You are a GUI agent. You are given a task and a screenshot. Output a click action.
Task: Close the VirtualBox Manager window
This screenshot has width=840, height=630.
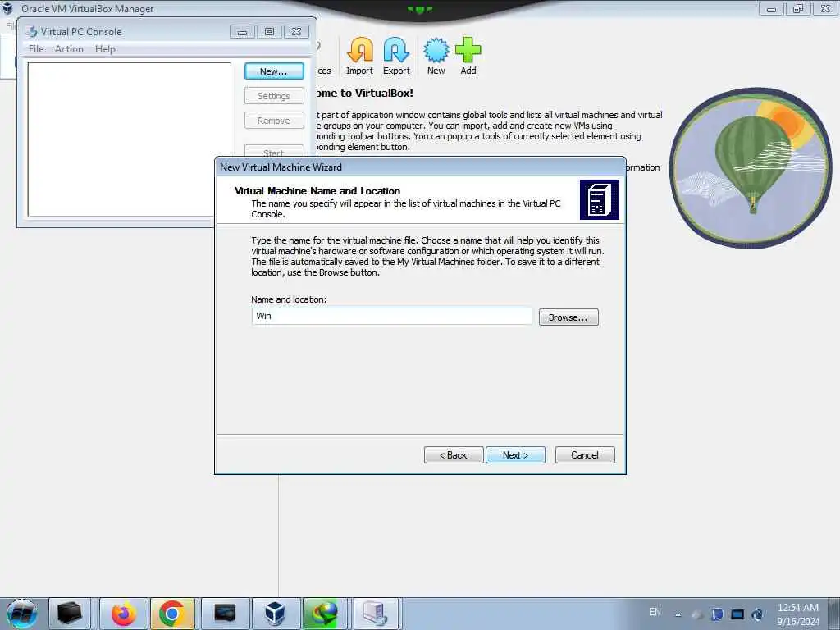[x=825, y=8]
